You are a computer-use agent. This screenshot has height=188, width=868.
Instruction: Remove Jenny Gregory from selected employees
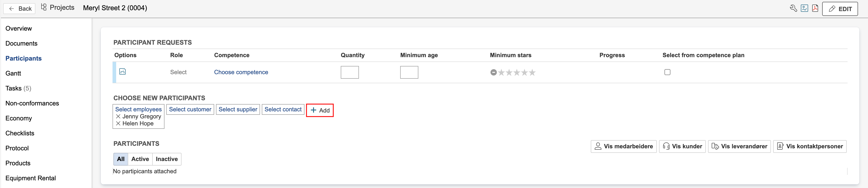point(118,117)
